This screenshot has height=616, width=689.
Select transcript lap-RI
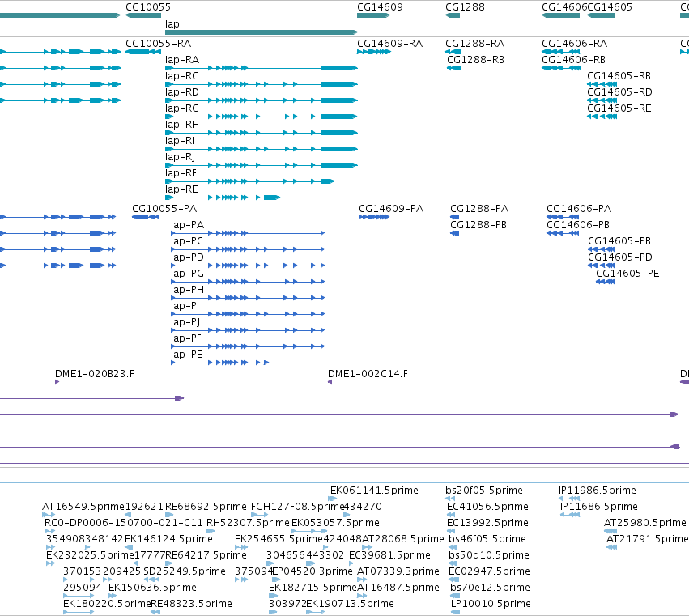180,141
